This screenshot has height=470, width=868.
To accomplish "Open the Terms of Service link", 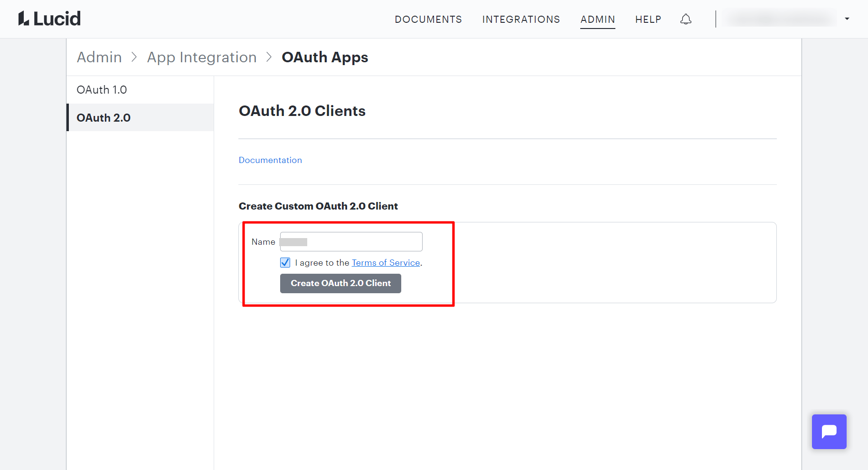I will point(386,263).
